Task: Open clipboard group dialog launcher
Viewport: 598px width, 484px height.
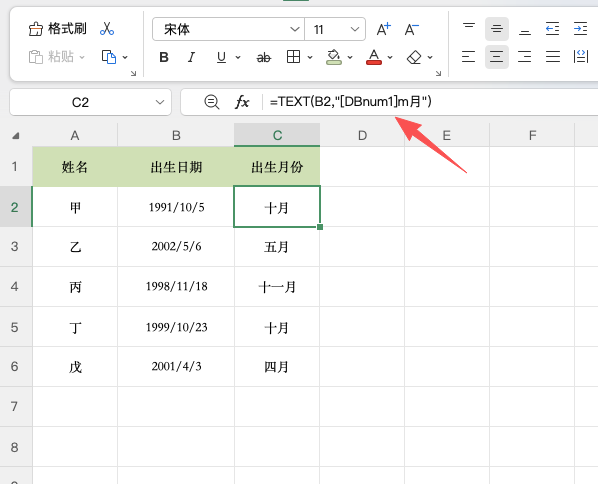Action: point(133,73)
